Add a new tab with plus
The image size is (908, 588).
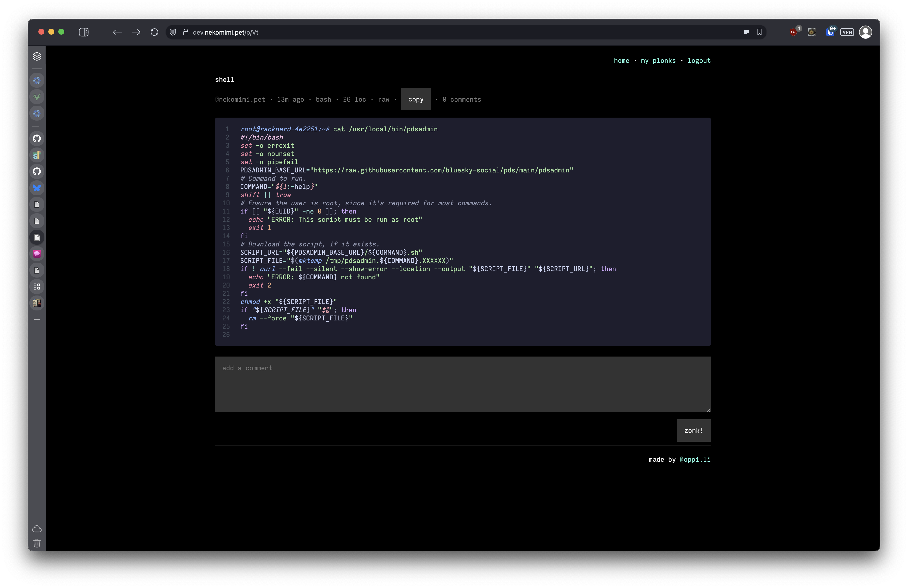[37, 320]
